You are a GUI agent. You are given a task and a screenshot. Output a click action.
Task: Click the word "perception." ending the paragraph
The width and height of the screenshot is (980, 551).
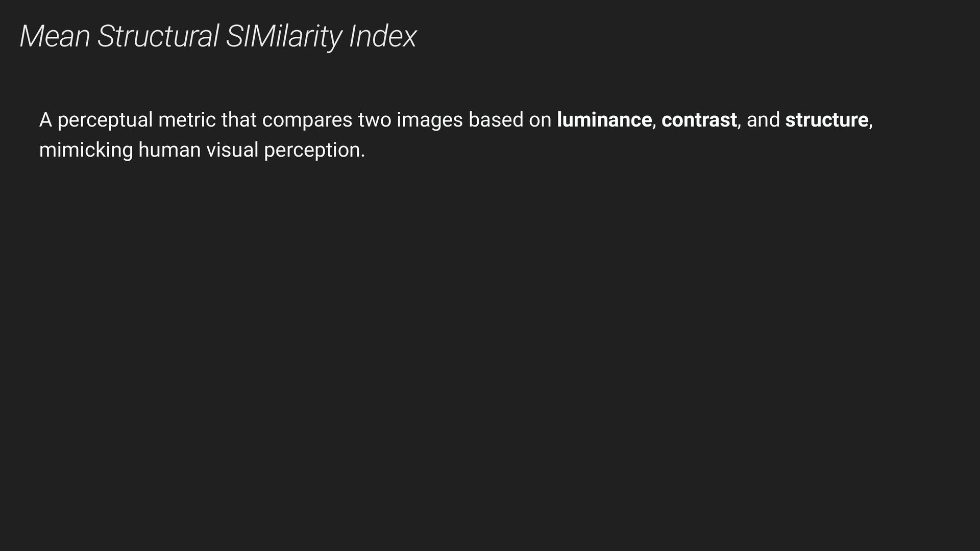point(314,151)
